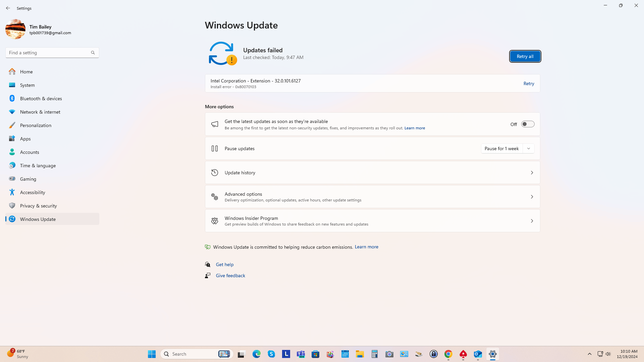Retry the Intel Corporation Extension update

(529, 83)
